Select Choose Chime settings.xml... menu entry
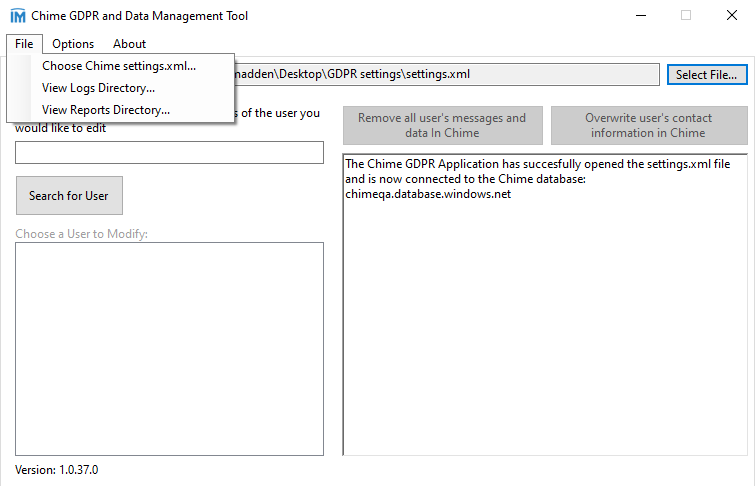Screen dimensions: 755x486 click(x=119, y=66)
